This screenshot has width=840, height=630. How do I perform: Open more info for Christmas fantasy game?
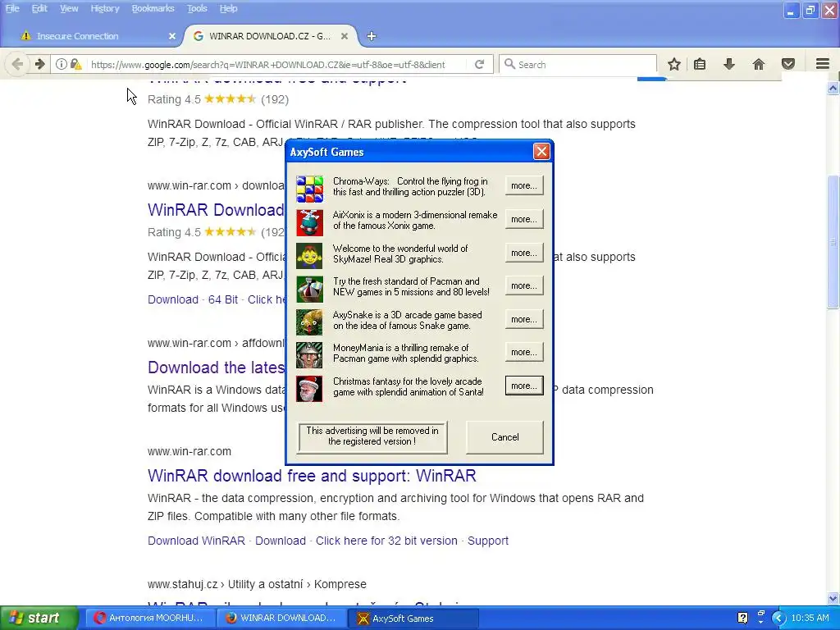524,386
